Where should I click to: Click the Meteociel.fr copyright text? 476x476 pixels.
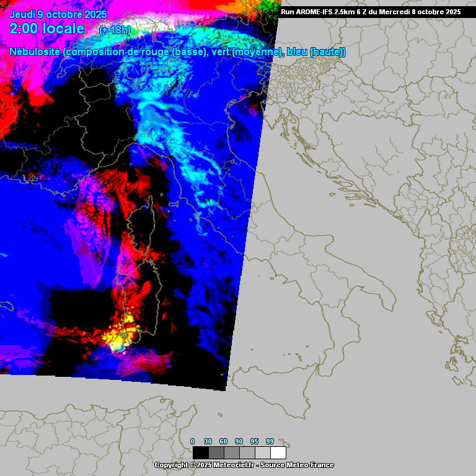pyautogui.click(x=205, y=465)
